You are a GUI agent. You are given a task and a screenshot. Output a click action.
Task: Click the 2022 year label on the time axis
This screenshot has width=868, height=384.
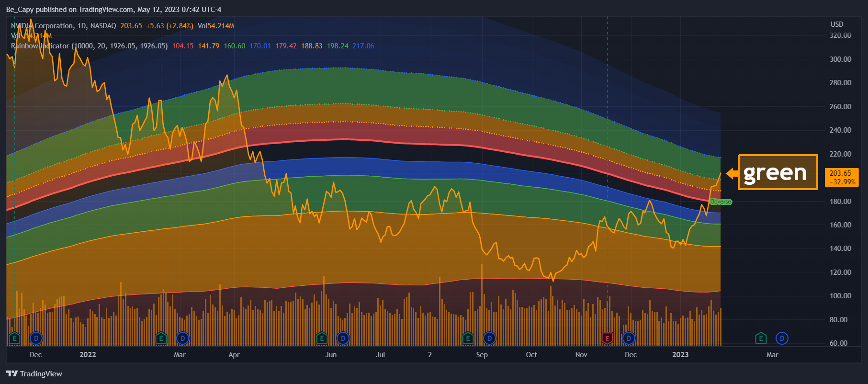[x=88, y=355]
